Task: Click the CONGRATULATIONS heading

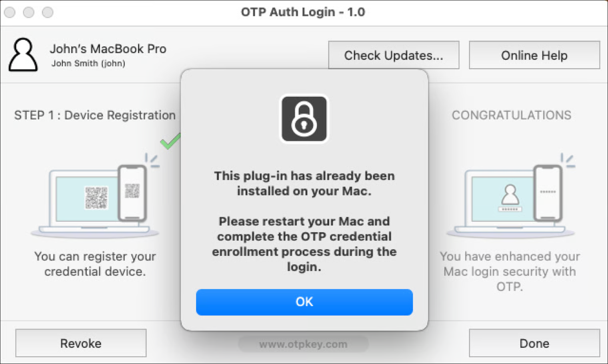Action: click(x=511, y=115)
